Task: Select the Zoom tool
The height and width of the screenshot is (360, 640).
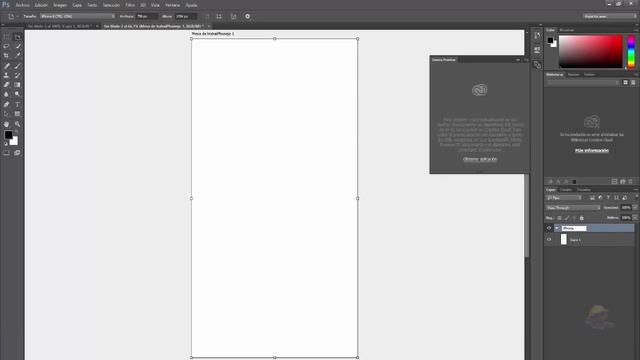Action: pos(18,124)
